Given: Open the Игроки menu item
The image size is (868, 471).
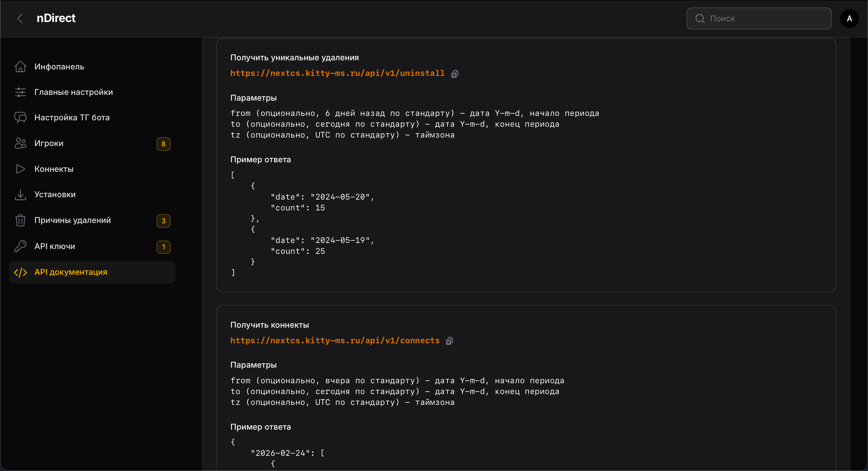Looking at the screenshot, I should coord(49,143).
